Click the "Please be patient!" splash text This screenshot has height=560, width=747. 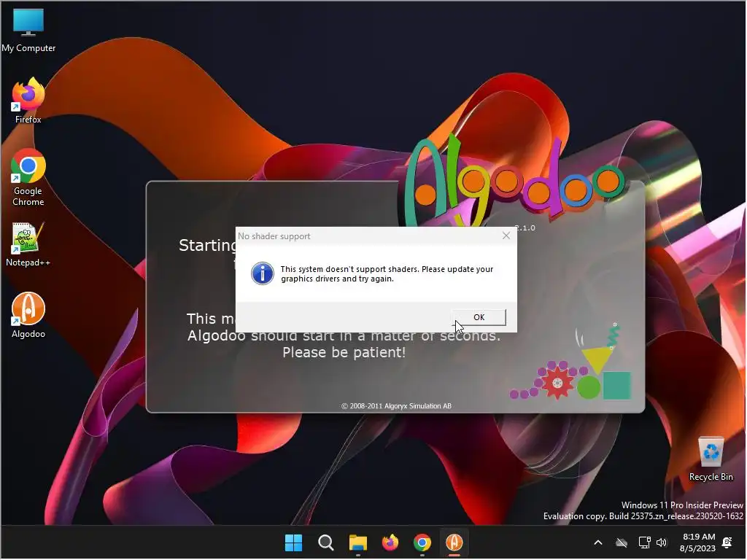pos(344,352)
